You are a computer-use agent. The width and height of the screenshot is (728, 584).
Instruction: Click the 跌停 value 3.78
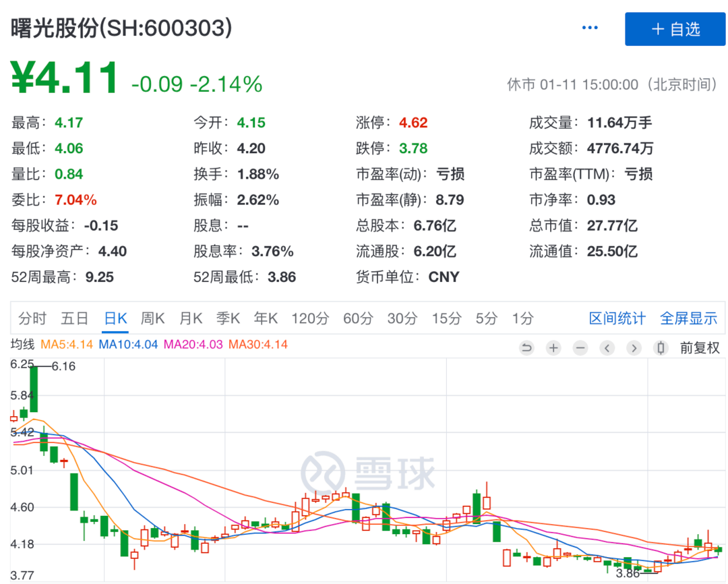click(x=413, y=148)
